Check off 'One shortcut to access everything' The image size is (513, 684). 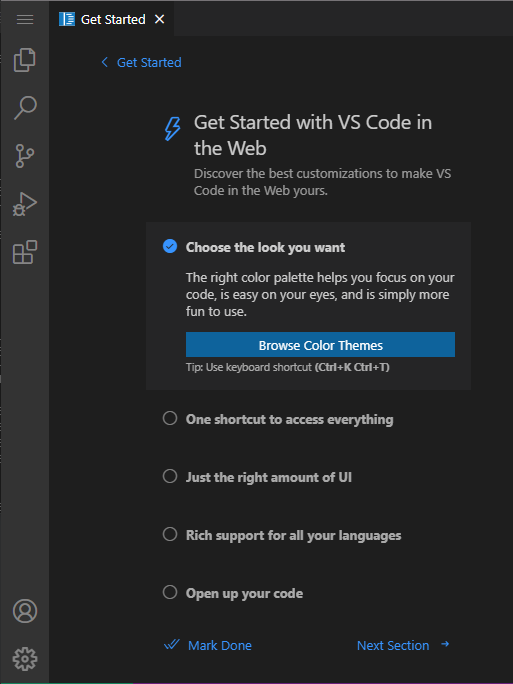click(x=170, y=418)
